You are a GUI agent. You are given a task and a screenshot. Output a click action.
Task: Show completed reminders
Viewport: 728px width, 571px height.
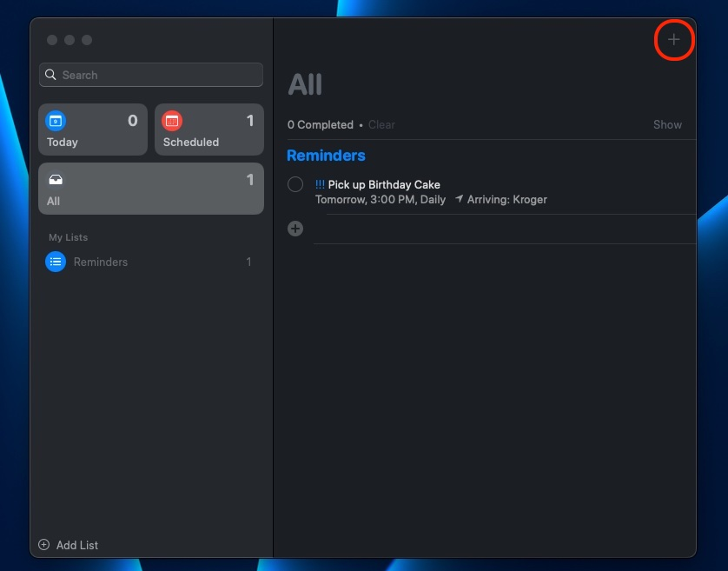pyautogui.click(x=667, y=124)
